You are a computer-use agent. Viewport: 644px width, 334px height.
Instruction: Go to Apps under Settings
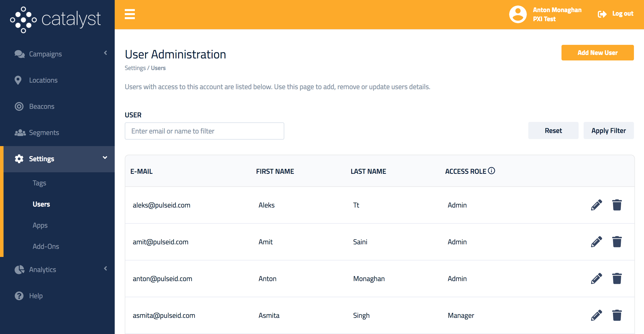[40, 225]
